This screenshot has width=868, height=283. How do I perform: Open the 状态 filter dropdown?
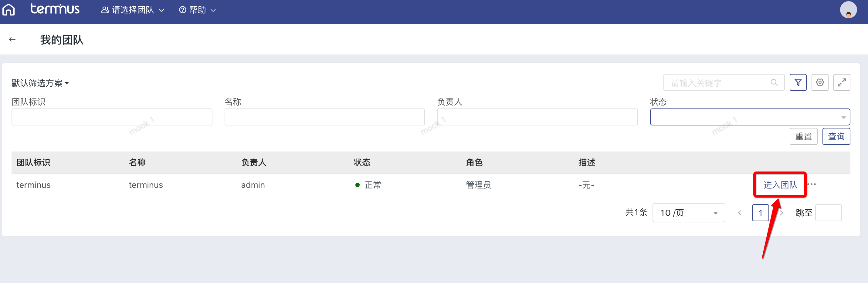749,117
